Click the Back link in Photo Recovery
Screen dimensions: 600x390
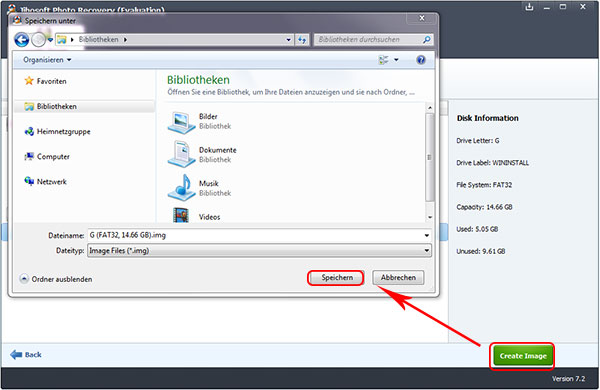pos(33,355)
